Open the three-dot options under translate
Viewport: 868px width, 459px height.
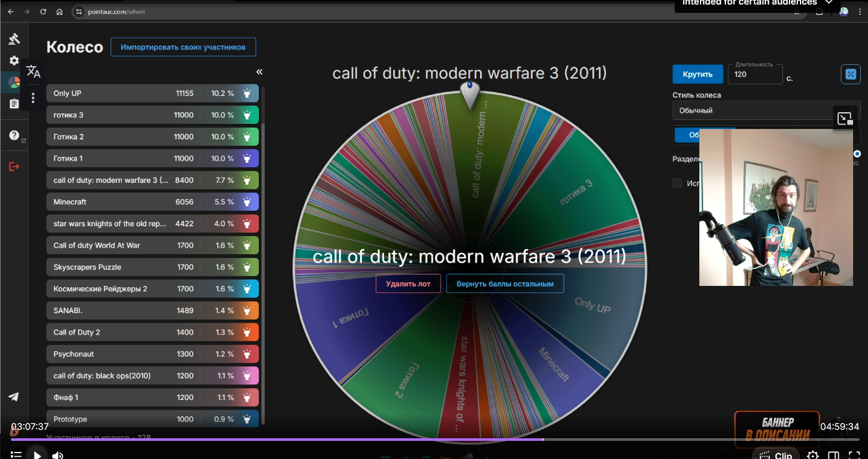pos(33,99)
